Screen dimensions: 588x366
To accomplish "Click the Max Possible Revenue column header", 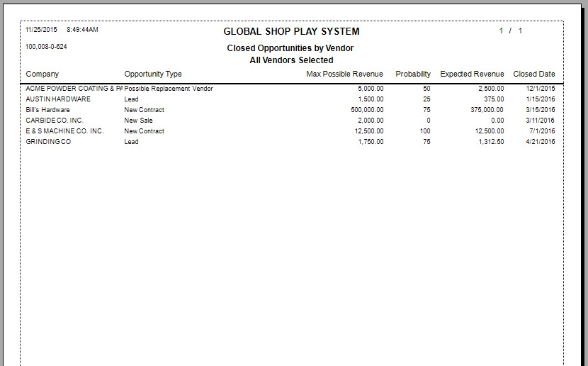I will [344, 74].
